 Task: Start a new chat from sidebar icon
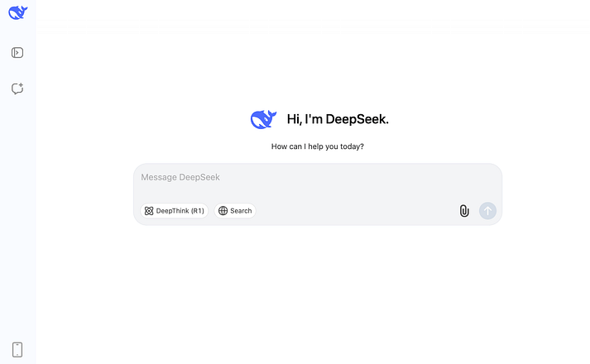click(x=17, y=89)
